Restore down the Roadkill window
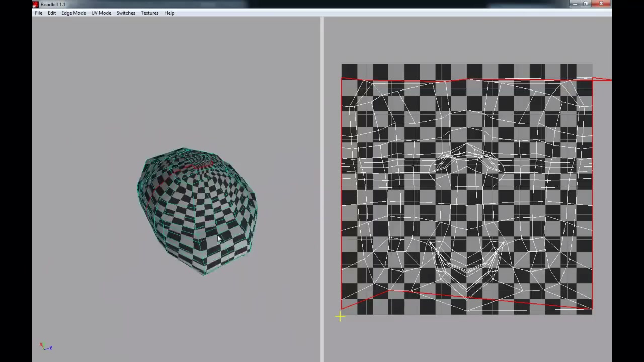The height and width of the screenshot is (362, 644). click(x=585, y=4)
